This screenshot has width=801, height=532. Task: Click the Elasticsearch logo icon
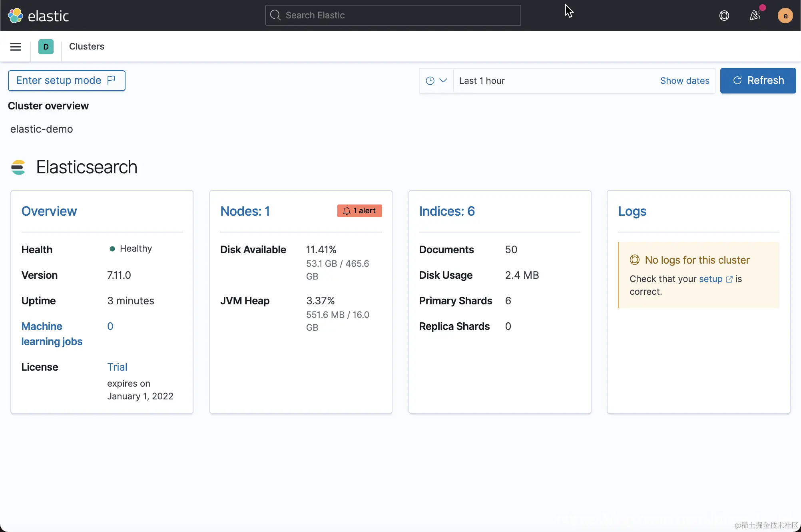point(18,167)
